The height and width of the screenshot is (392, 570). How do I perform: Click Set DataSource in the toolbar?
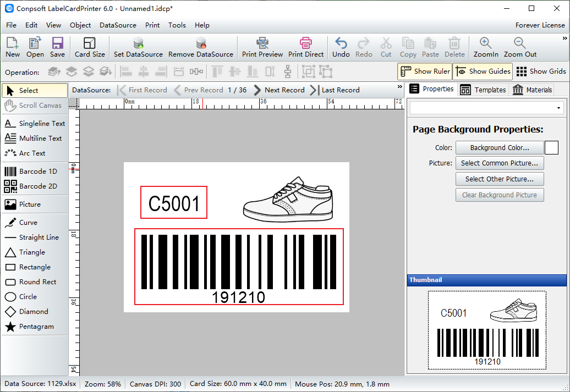[x=138, y=48]
